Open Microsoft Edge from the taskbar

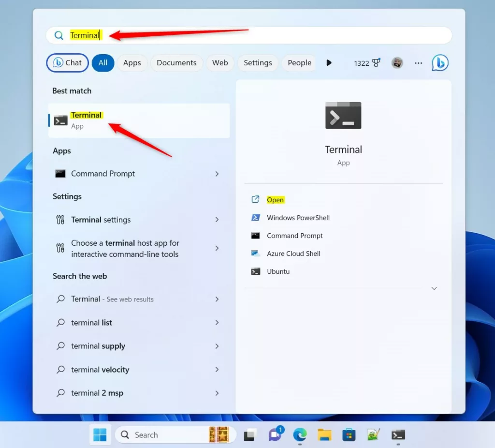coord(300,435)
